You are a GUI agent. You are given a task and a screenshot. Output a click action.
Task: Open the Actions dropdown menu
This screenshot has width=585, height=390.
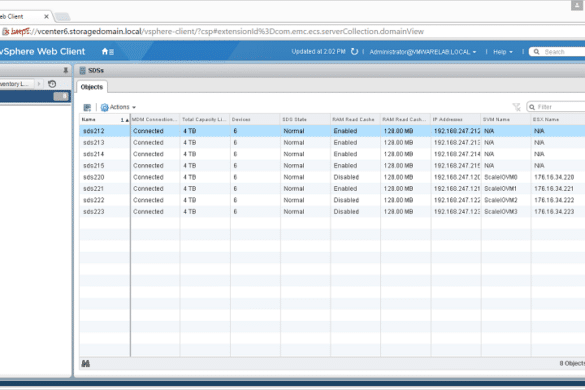coord(118,107)
